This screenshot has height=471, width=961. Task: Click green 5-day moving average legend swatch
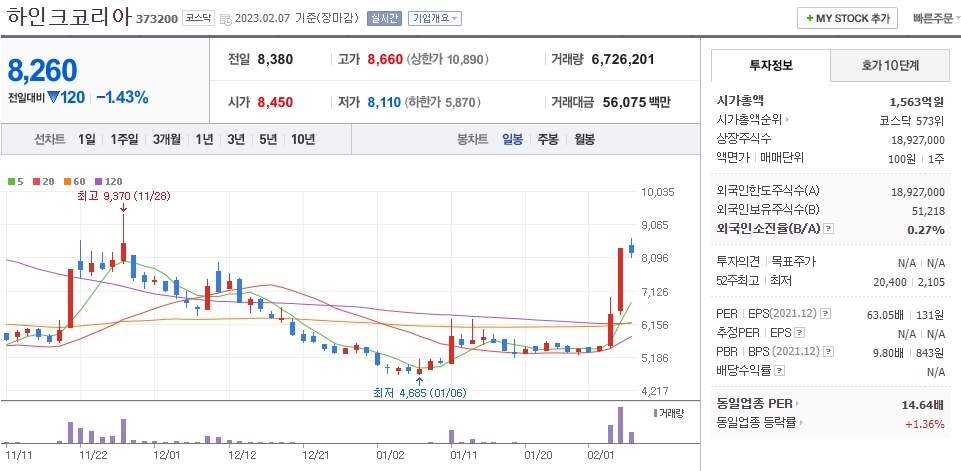pos(10,182)
